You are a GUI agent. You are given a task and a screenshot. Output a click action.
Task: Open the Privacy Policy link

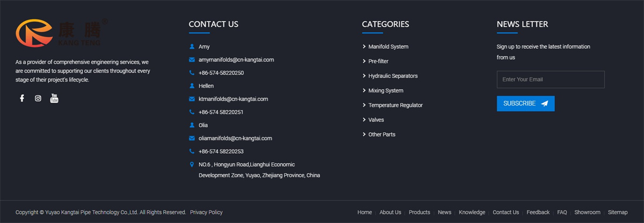pyautogui.click(x=206, y=212)
